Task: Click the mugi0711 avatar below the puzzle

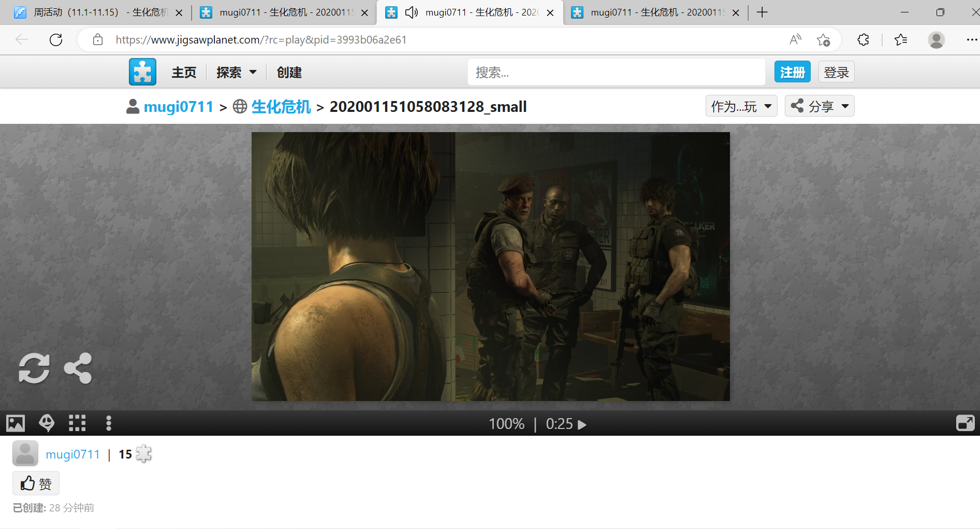Action: tap(25, 454)
